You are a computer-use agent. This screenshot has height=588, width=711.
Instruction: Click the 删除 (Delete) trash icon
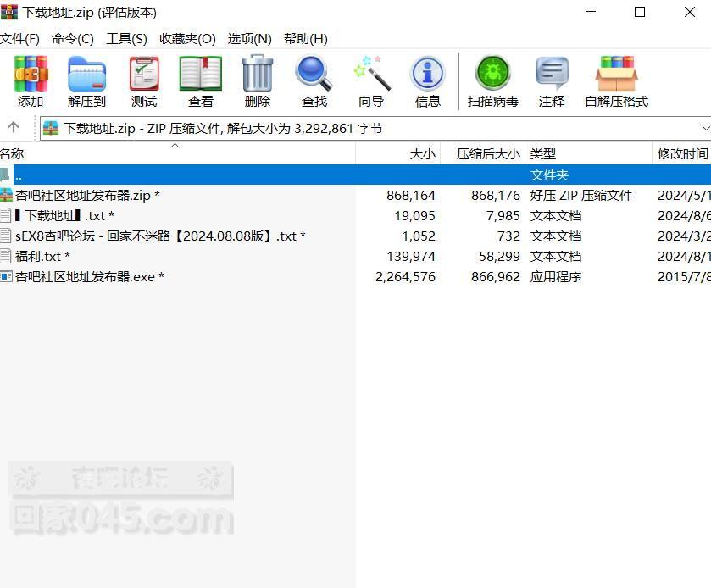257,82
